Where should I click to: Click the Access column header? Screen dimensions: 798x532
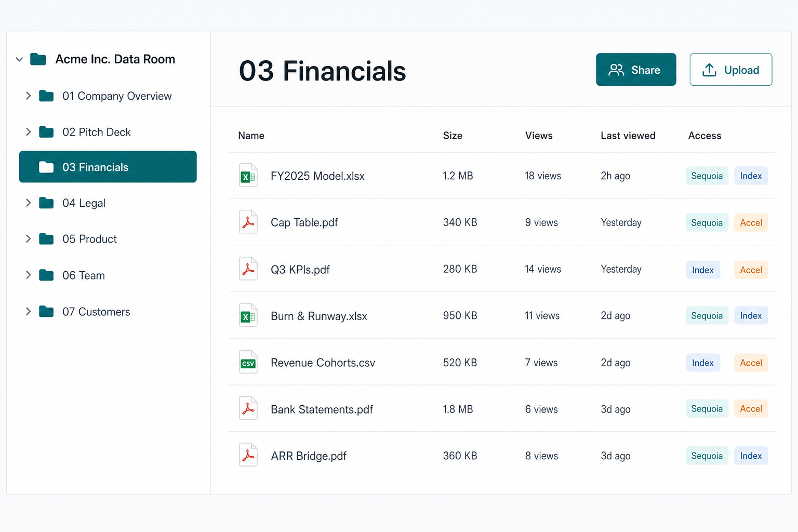click(704, 136)
